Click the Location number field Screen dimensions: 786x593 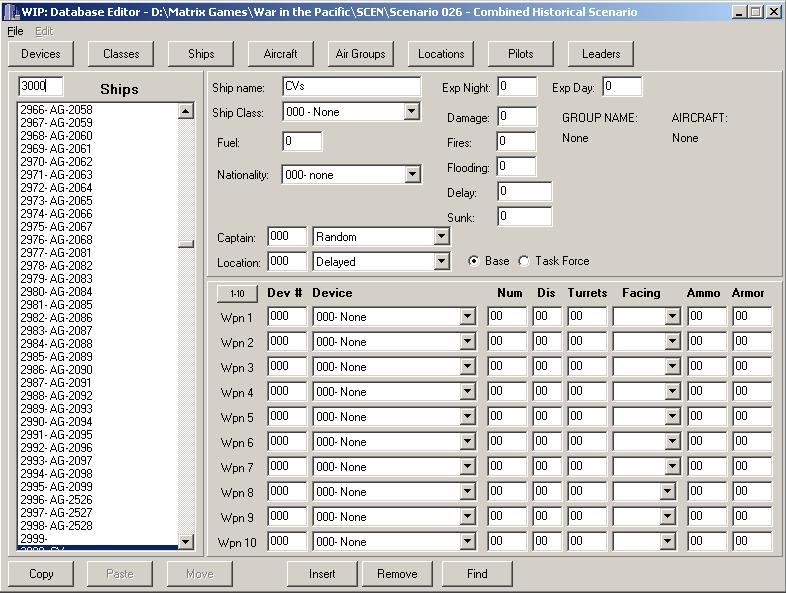tap(287, 261)
